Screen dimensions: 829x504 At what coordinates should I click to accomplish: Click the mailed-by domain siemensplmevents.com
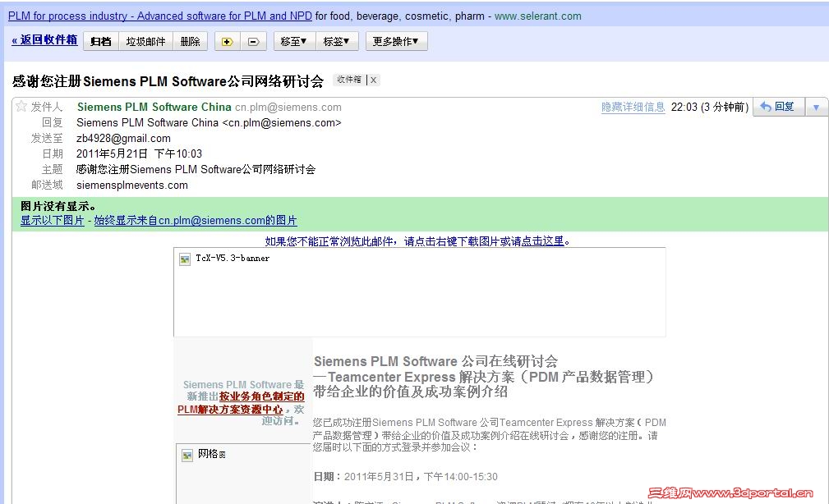132,186
